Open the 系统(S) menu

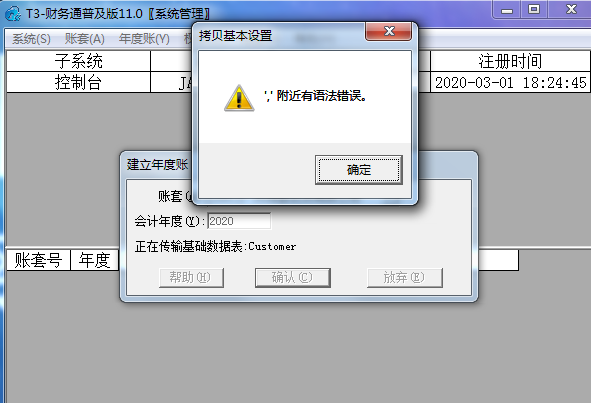[31, 38]
